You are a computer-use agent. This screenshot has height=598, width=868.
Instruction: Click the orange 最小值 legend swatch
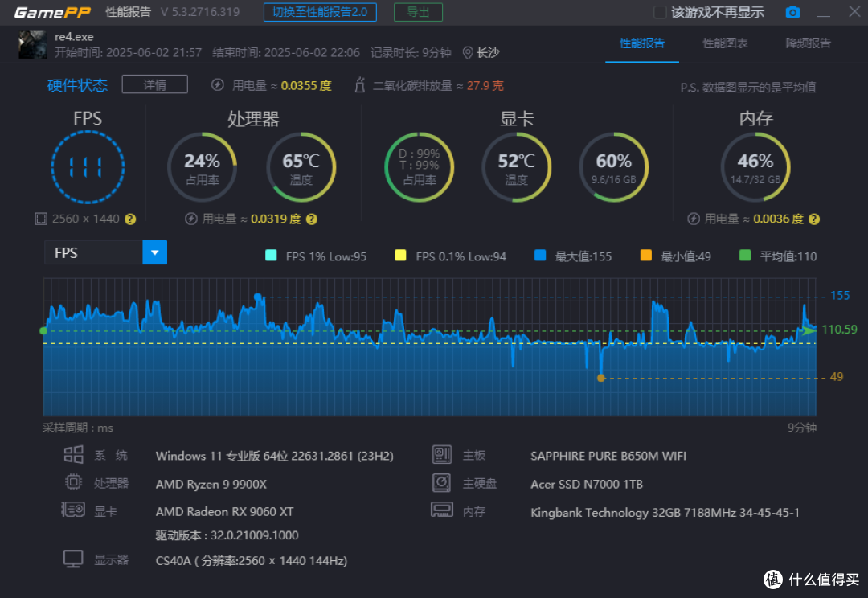pos(646,256)
